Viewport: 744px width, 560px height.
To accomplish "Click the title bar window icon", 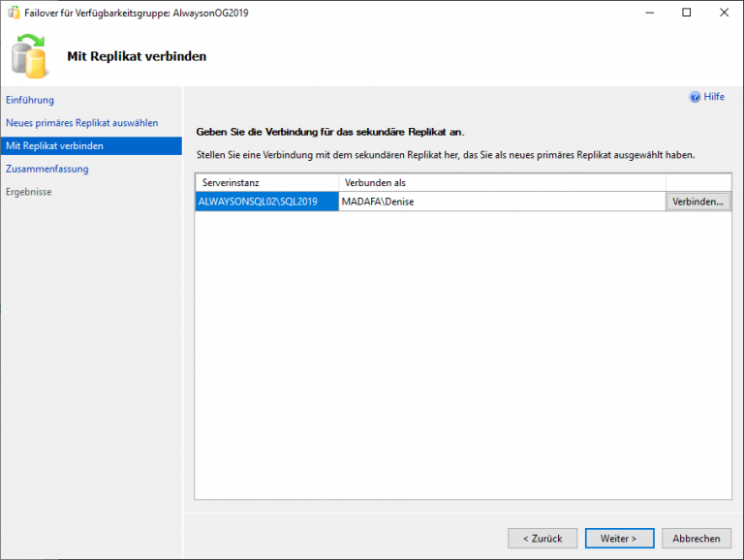I will 14,13.
